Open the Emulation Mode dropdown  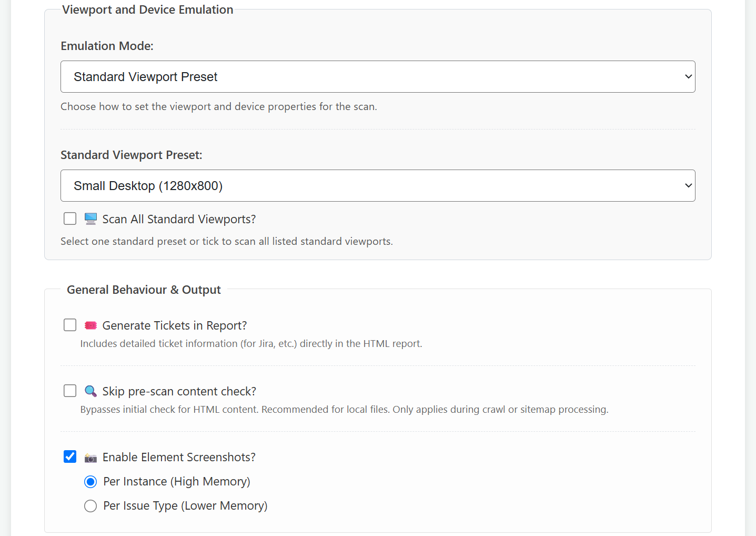(x=378, y=77)
